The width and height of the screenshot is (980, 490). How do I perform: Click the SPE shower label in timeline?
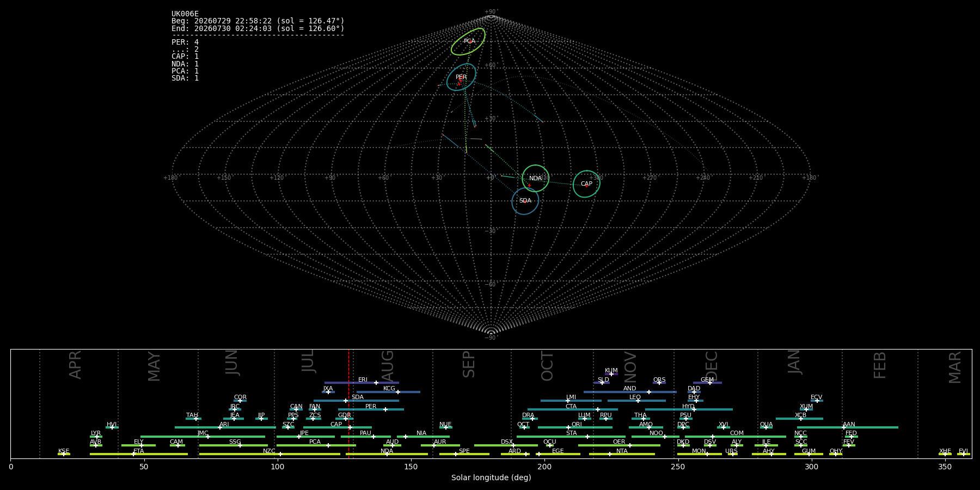tap(464, 451)
